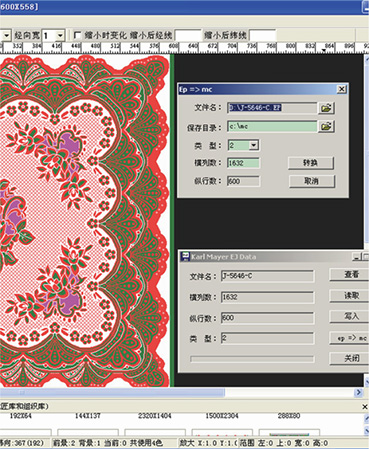Close the Ep => mc dialog
The width and height of the screenshot is (369, 449).
click(x=342, y=89)
